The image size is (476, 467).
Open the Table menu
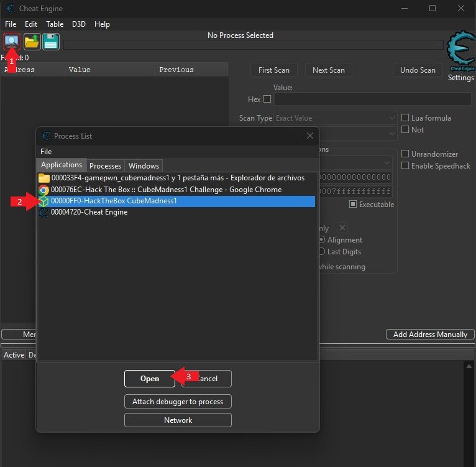pos(55,24)
